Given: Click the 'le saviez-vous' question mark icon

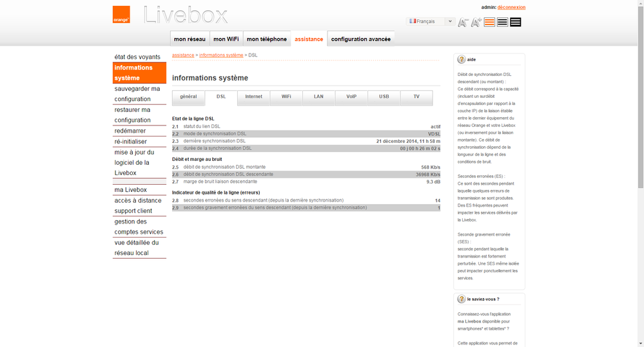Looking at the screenshot, I should coord(462,299).
